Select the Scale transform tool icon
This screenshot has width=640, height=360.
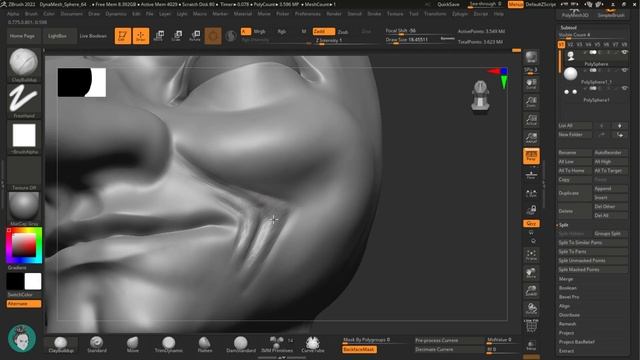coord(177,36)
